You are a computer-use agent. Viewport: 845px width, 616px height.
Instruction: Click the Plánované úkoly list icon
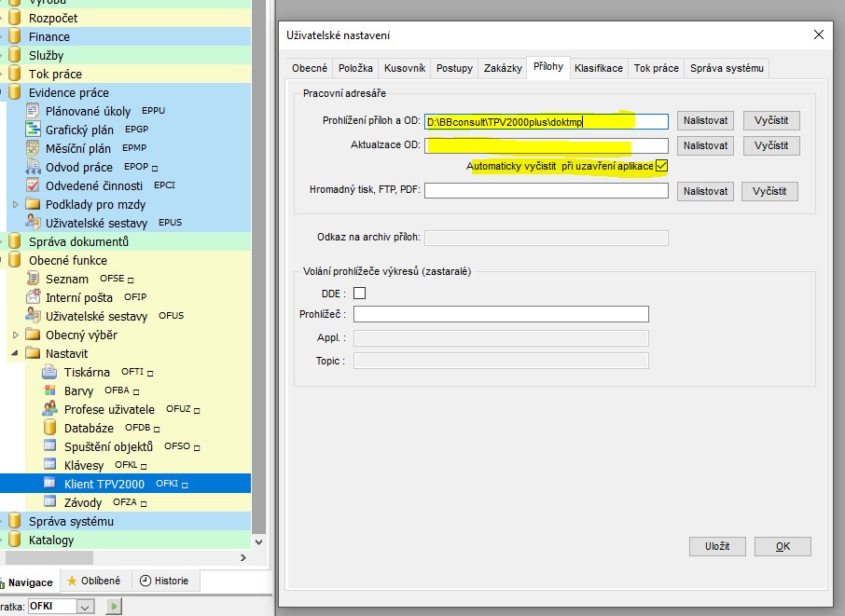click(33, 111)
